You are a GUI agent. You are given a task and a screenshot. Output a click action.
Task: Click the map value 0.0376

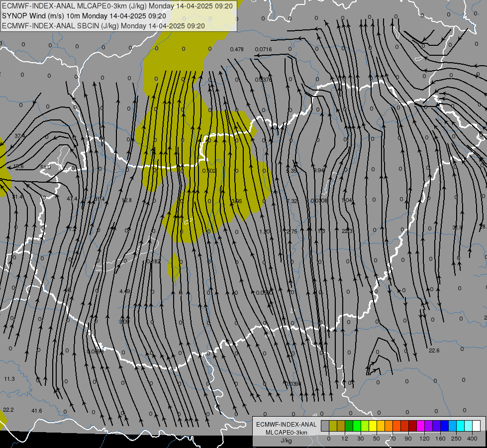[263, 80]
